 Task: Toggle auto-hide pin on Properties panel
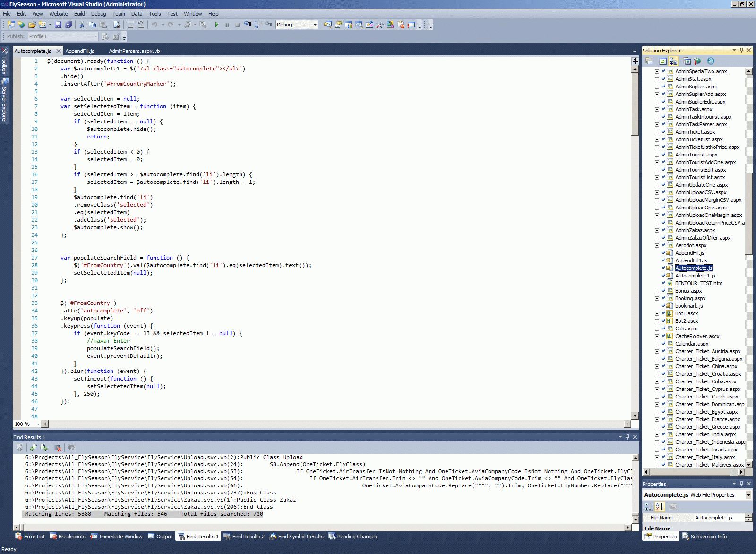coord(741,484)
